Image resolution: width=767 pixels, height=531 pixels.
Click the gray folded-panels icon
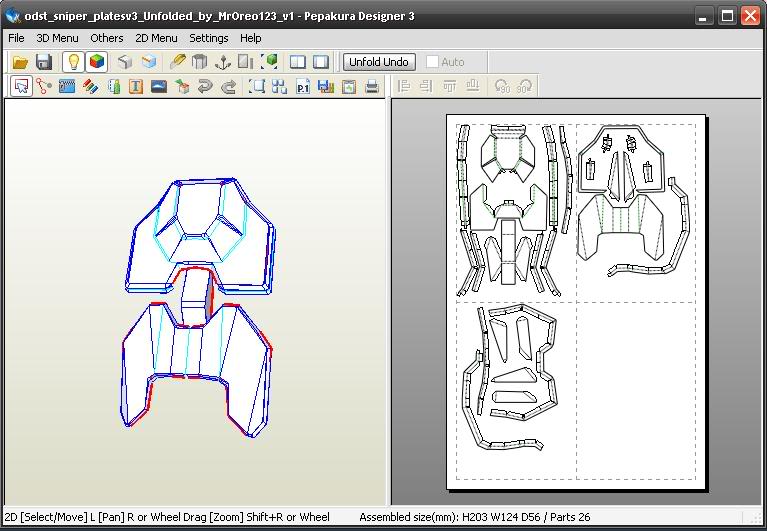coord(200,62)
